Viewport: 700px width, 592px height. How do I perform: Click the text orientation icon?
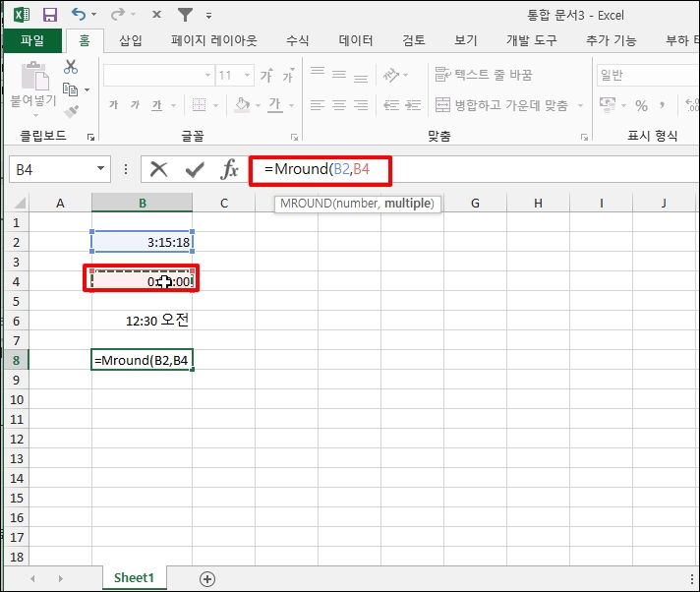391,75
